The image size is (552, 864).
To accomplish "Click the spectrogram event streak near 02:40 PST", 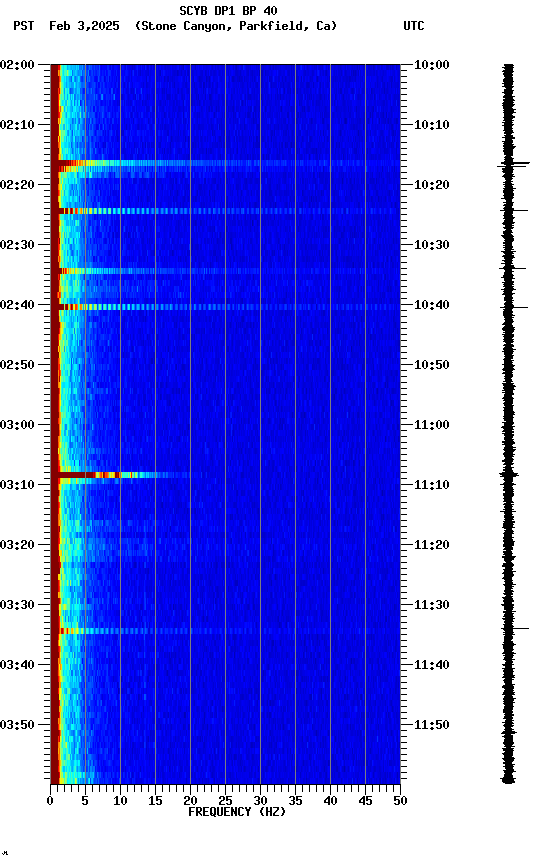I will point(225,307).
